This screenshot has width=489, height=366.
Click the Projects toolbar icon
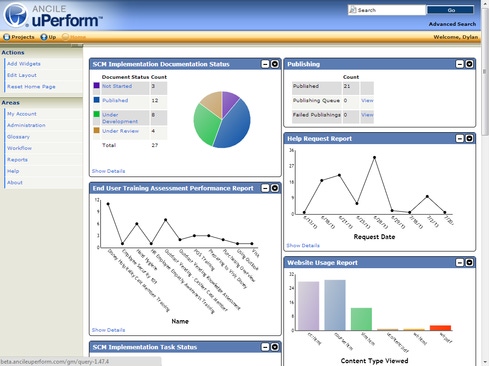coord(7,37)
